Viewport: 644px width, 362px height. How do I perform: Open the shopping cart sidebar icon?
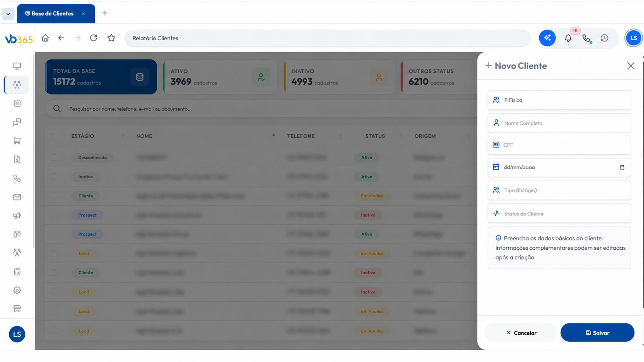(x=17, y=141)
